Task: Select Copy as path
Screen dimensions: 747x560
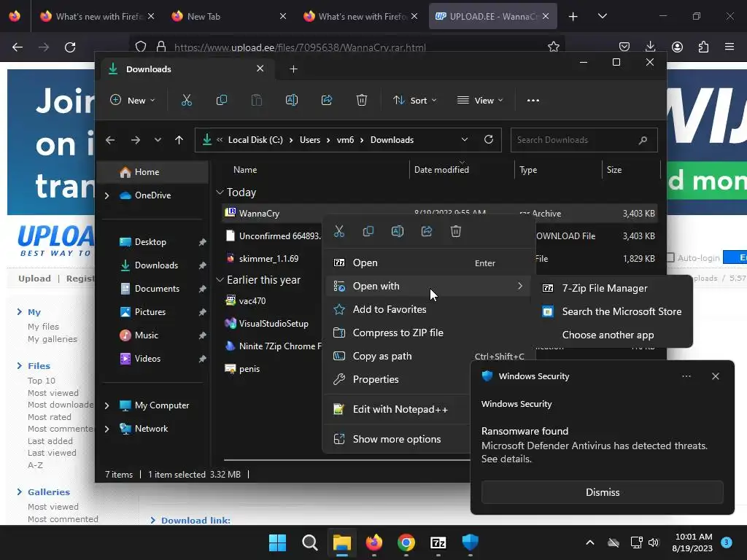Action: 427,356
